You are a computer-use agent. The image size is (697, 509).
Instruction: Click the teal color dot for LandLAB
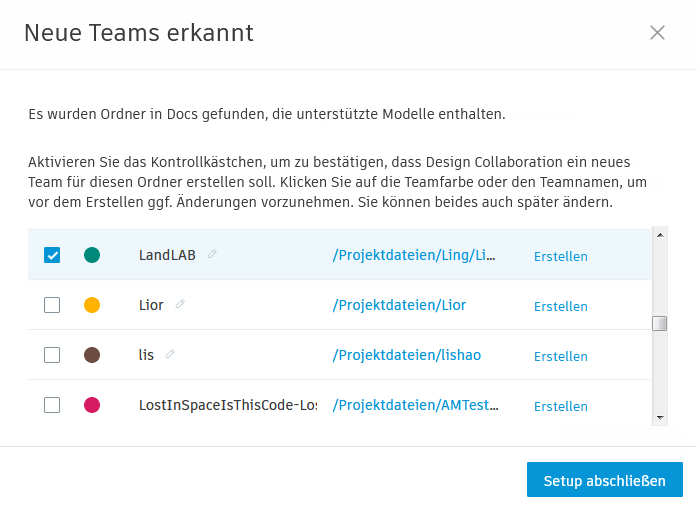coord(92,255)
